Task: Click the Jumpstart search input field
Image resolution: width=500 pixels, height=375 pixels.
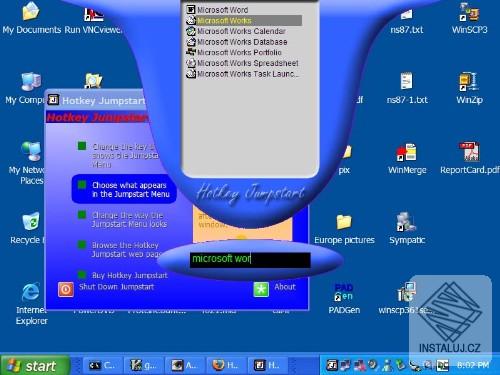Action: tap(250, 260)
